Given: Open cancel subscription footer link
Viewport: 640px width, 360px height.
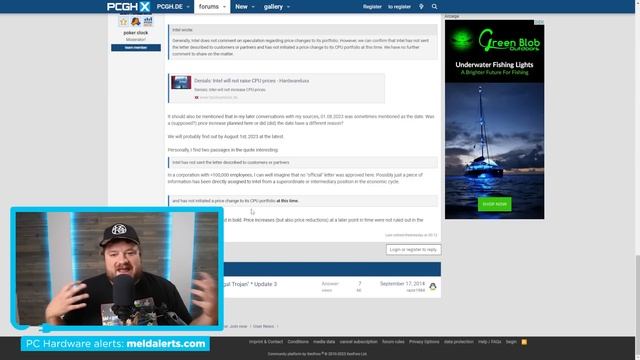Looking at the screenshot, I should click(358, 342).
